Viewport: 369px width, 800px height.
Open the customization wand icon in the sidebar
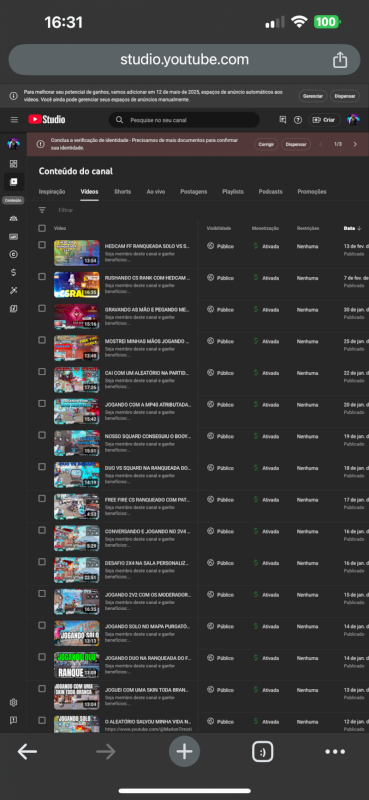coord(13,290)
